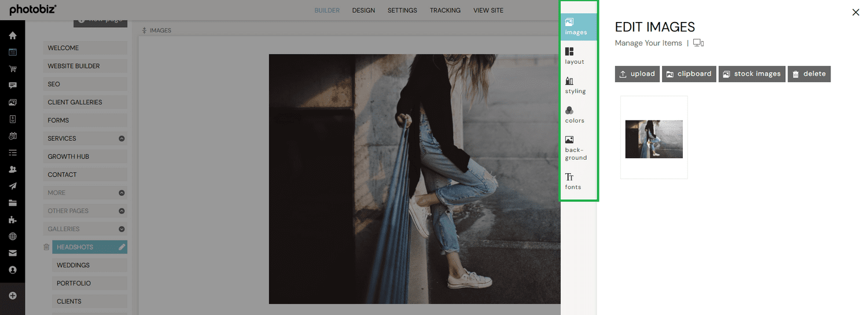
Task: Open the WEDDINGS gallery page
Action: (90, 265)
